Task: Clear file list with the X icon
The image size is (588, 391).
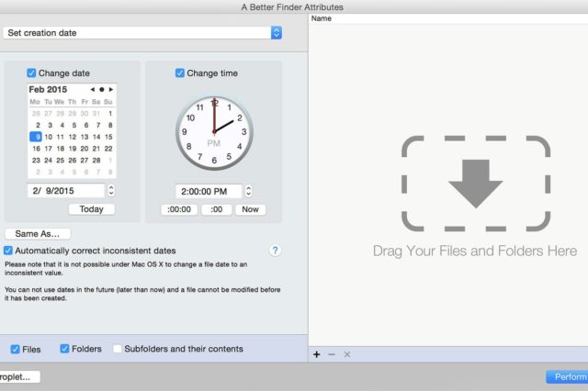Action: pyautogui.click(x=347, y=354)
